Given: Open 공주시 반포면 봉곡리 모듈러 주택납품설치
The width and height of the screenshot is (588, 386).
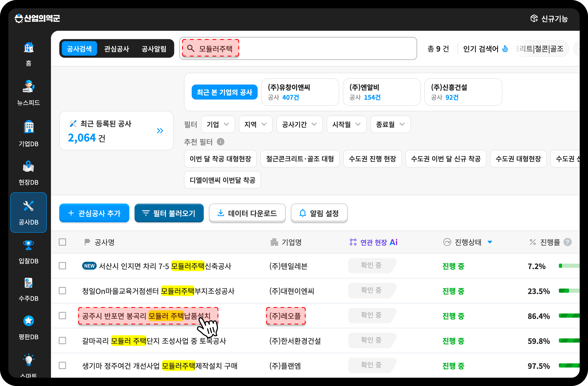Looking at the screenshot, I should coord(146,316).
